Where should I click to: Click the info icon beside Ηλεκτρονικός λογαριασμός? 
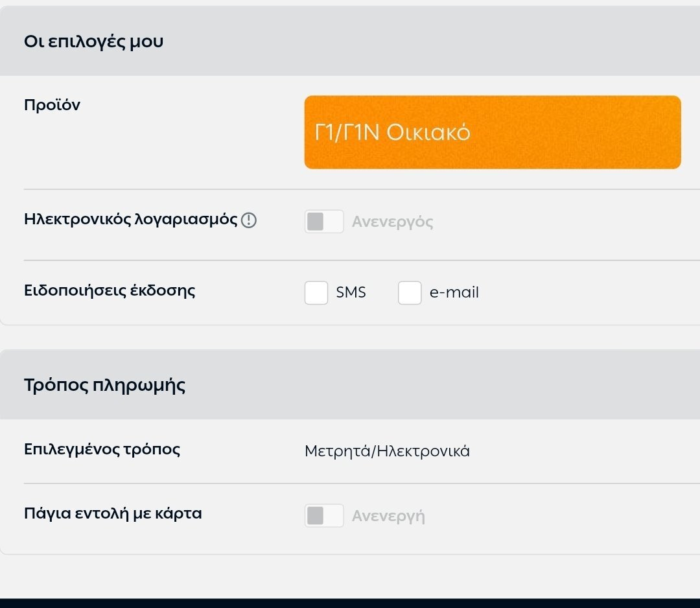pos(249,220)
